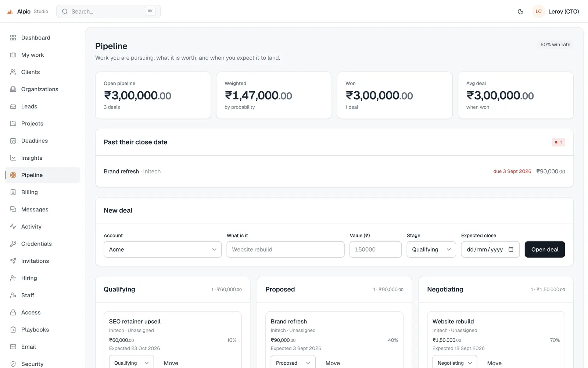Click the Weighted ₹1,47,000.00 value
This screenshot has width=588, height=368.
(x=258, y=96)
